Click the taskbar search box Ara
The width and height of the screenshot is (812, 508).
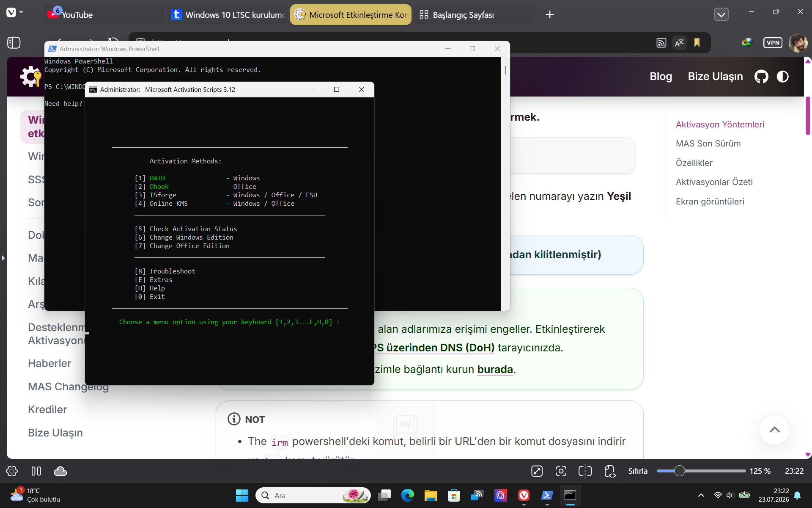tap(313, 495)
